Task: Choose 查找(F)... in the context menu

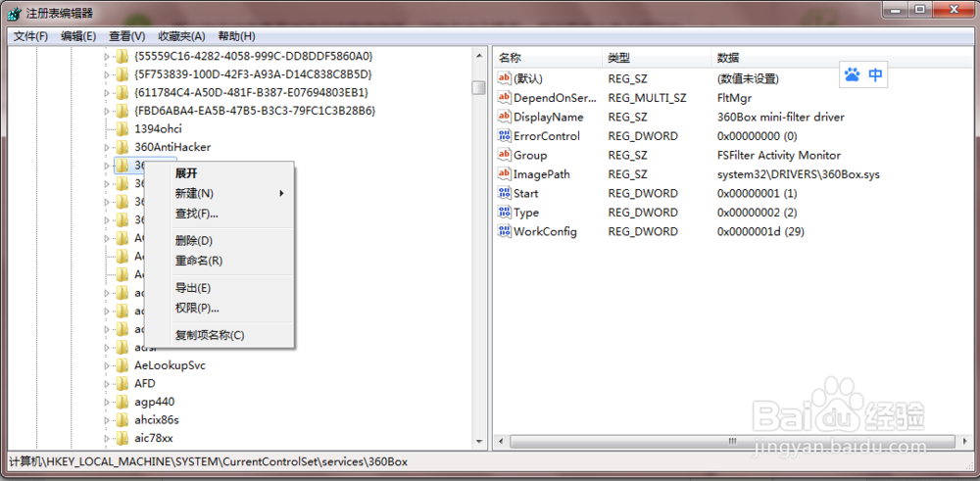Action: click(220, 214)
